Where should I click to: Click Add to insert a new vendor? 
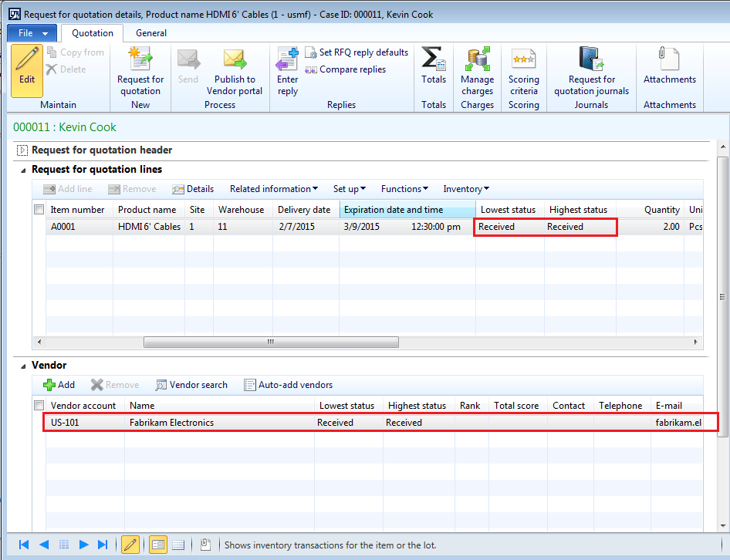(x=59, y=384)
